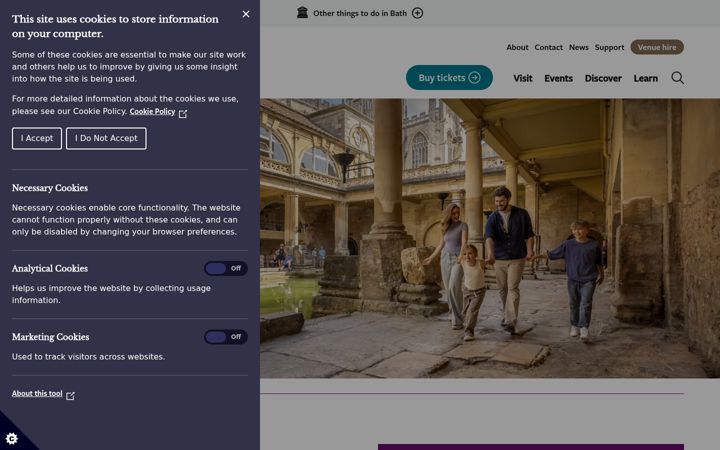Click the external link icon beside About this tool
The image size is (720, 450).
[70, 395]
